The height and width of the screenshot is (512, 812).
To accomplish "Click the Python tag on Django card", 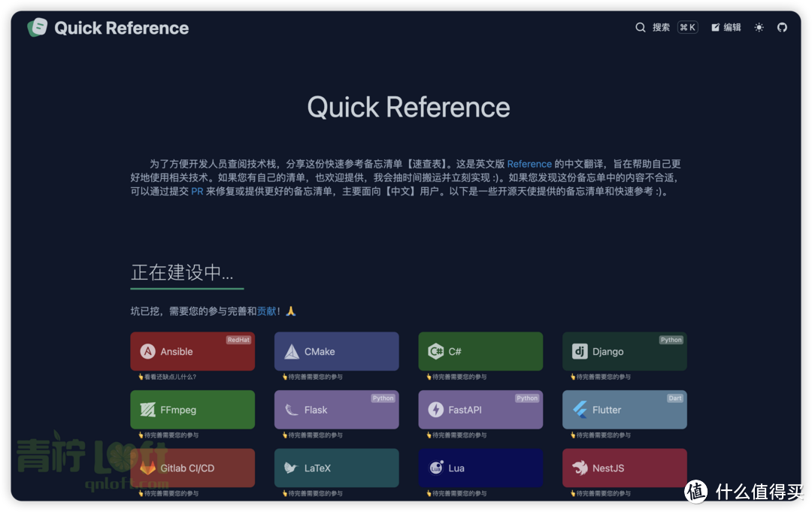I will [671, 340].
